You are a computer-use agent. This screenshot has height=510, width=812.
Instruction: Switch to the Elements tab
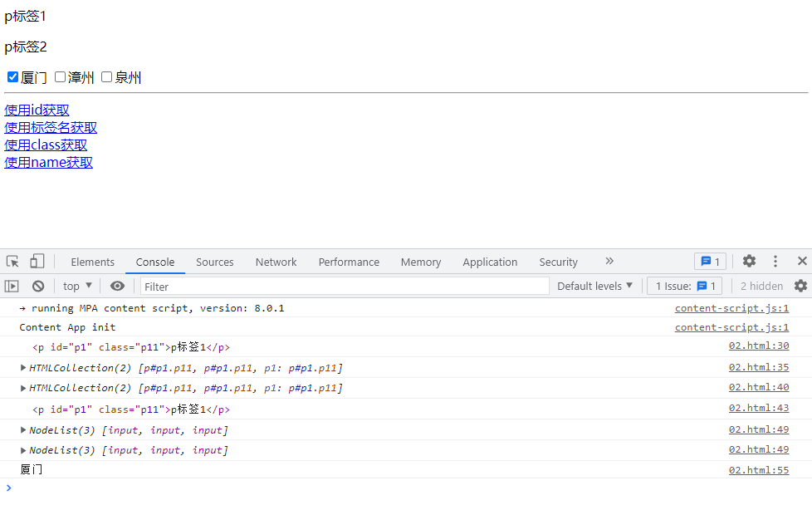(93, 262)
